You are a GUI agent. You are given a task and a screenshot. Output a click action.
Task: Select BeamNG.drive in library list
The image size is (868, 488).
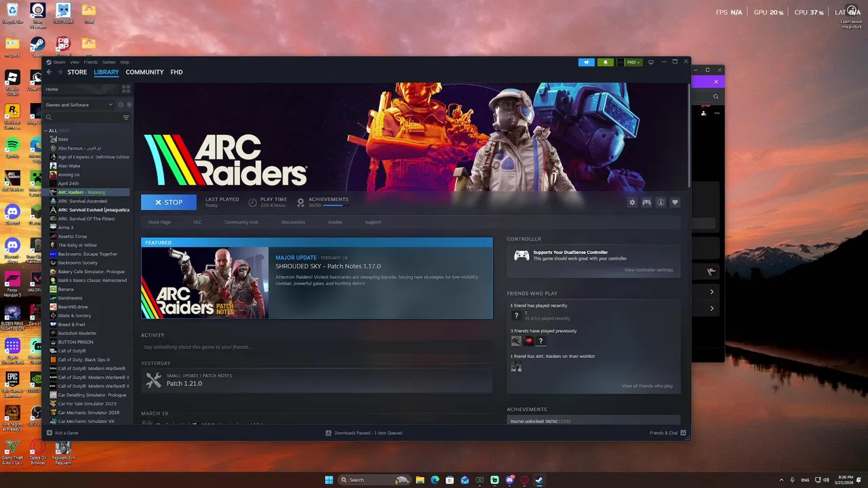click(x=73, y=307)
